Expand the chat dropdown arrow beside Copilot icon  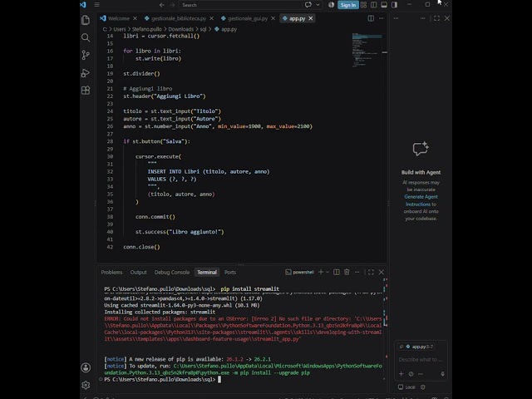(318, 5)
